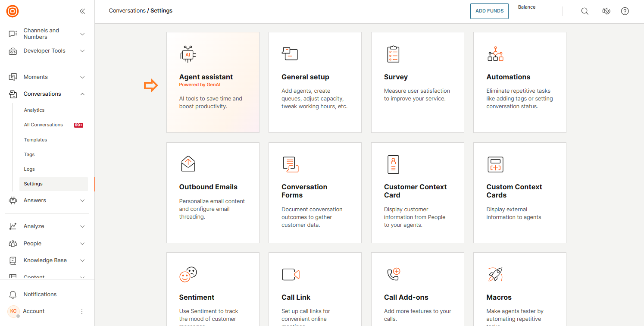The width and height of the screenshot is (644, 326).
Task: Click the KC account avatar
Action: click(13, 311)
